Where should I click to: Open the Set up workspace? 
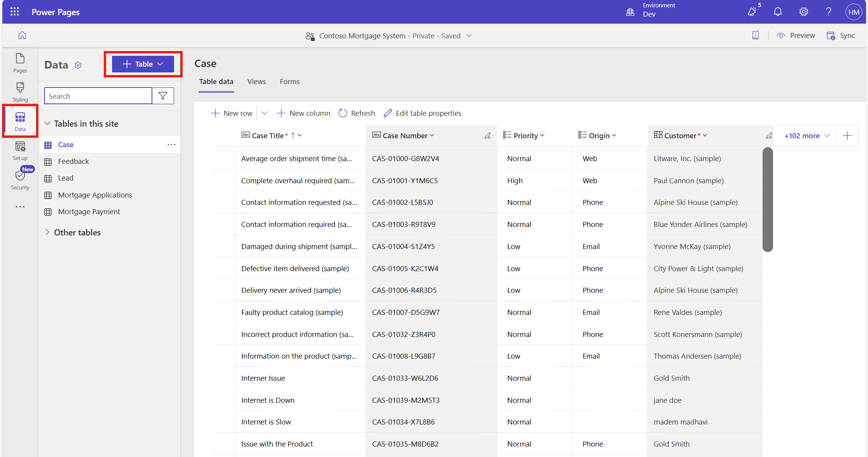coord(20,151)
